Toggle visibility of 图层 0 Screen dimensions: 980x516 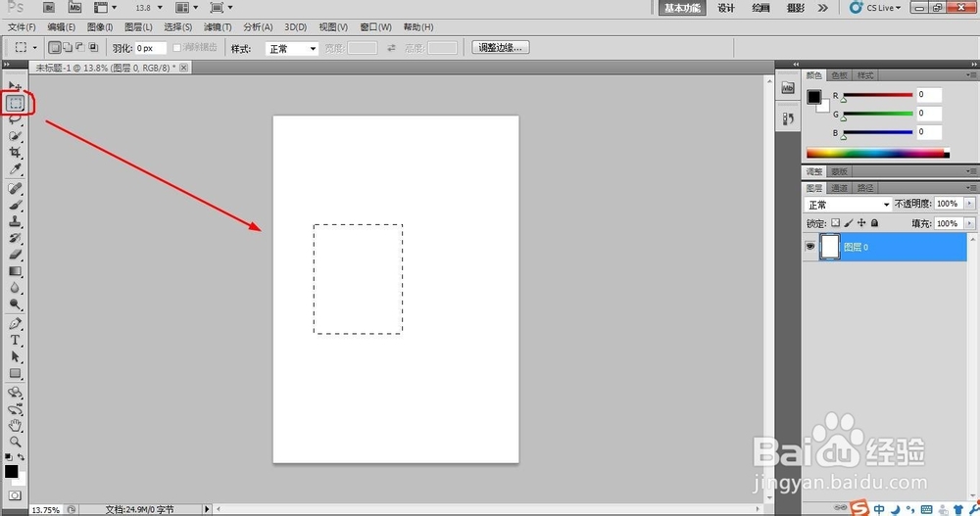coord(810,247)
